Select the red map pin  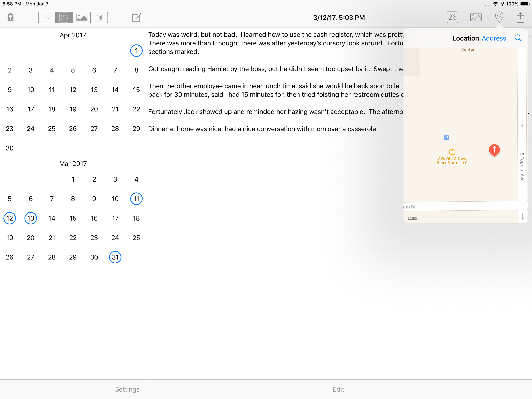pos(494,150)
